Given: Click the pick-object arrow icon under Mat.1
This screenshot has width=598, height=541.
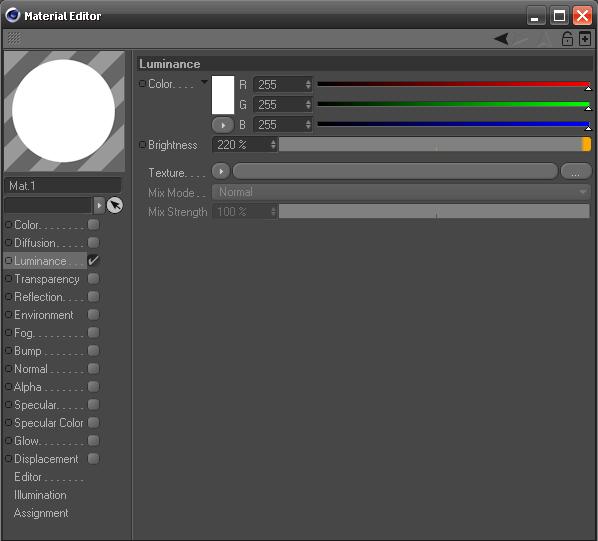Looking at the screenshot, I should [x=114, y=205].
